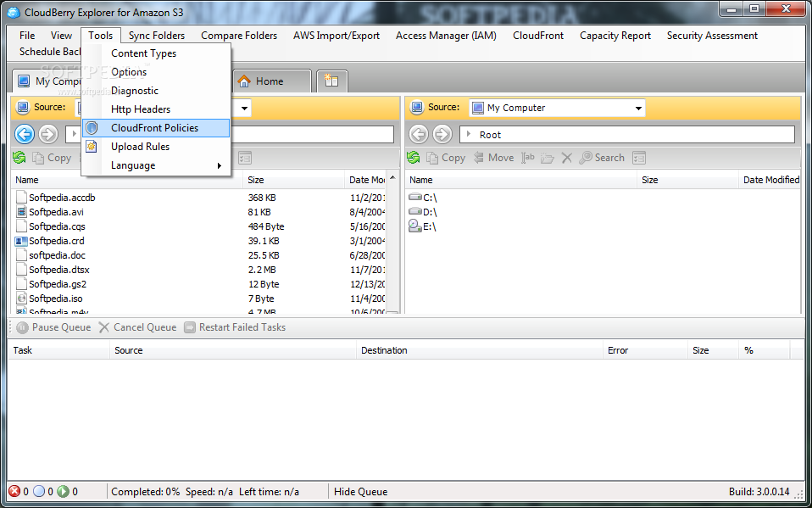Click the Error column header in queue
Viewport: 812px width, 508px height.
[x=646, y=350]
